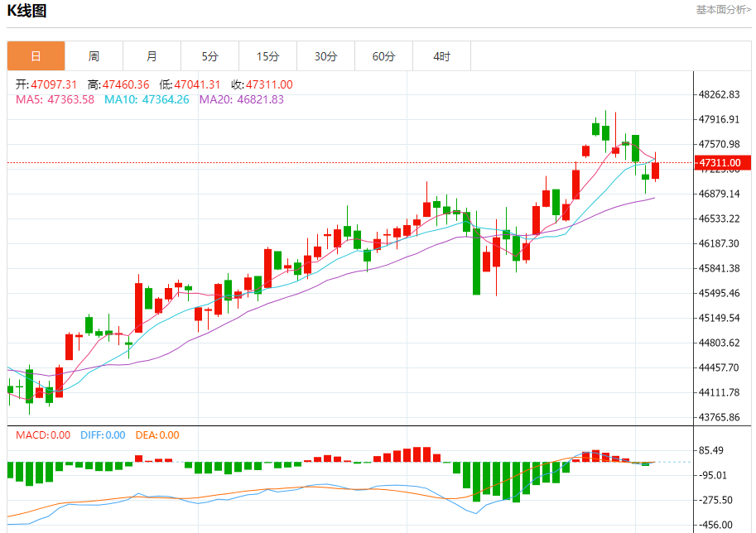Open the 4时 interval tab

point(441,56)
